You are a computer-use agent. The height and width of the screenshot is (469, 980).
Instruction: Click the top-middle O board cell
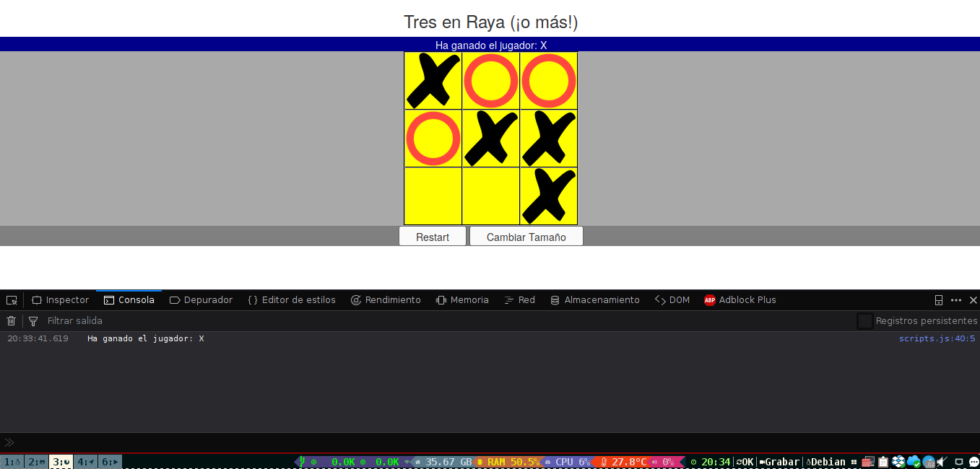[x=491, y=81]
